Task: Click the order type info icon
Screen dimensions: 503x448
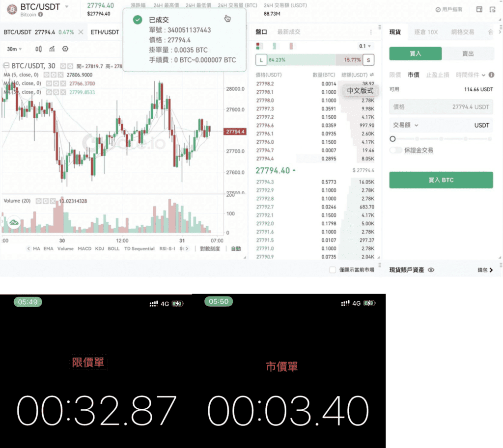Action: 491,75
